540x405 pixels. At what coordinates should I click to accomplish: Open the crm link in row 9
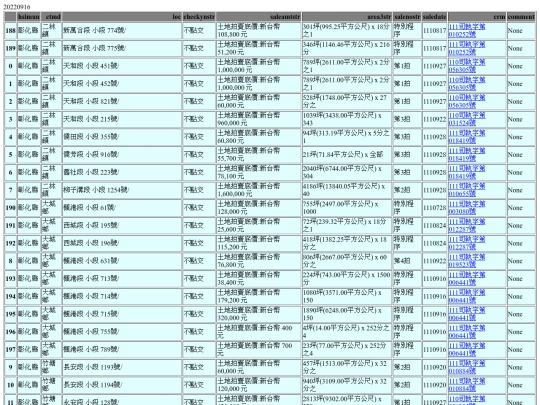[467, 367]
